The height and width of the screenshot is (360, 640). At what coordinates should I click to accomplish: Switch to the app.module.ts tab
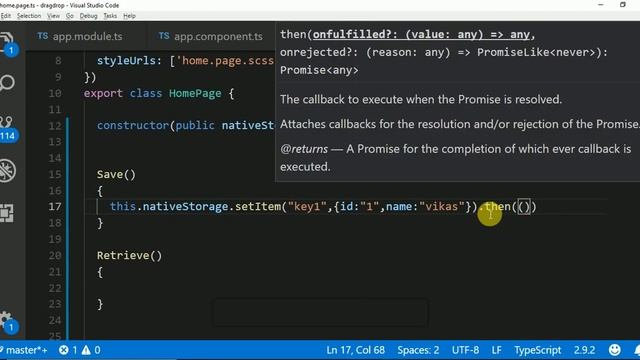pyautogui.click(x=80, y=36)
